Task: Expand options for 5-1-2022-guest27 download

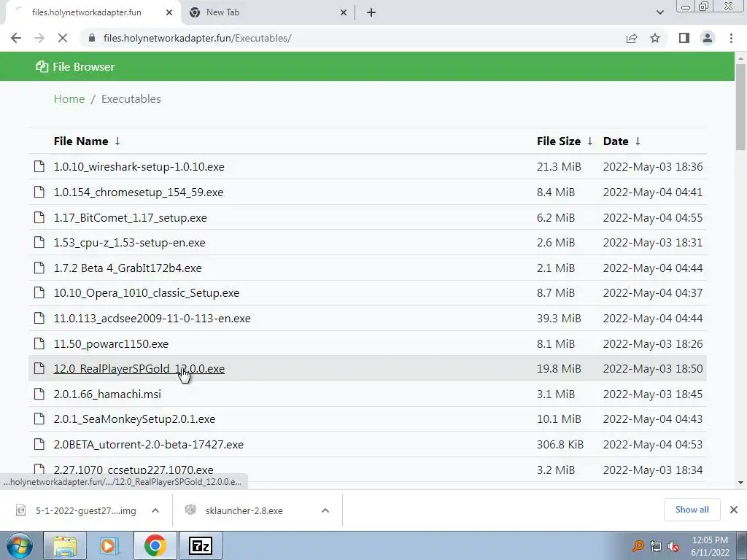Action: coord(155,510)
